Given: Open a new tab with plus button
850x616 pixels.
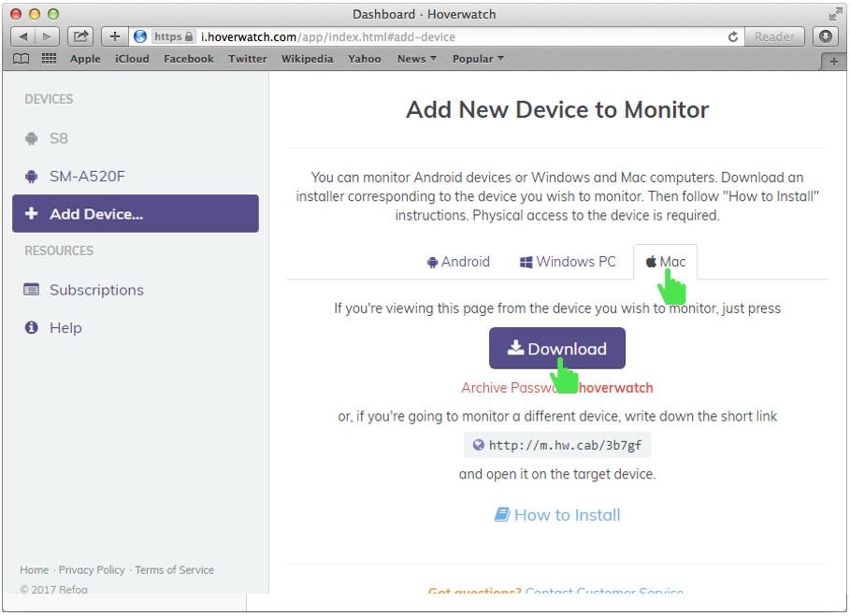Looking at the screenshot, I should 834,62.
